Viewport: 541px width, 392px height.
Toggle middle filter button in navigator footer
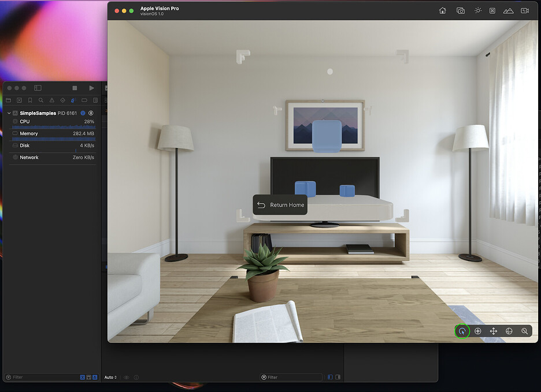[x=88, y=377]
